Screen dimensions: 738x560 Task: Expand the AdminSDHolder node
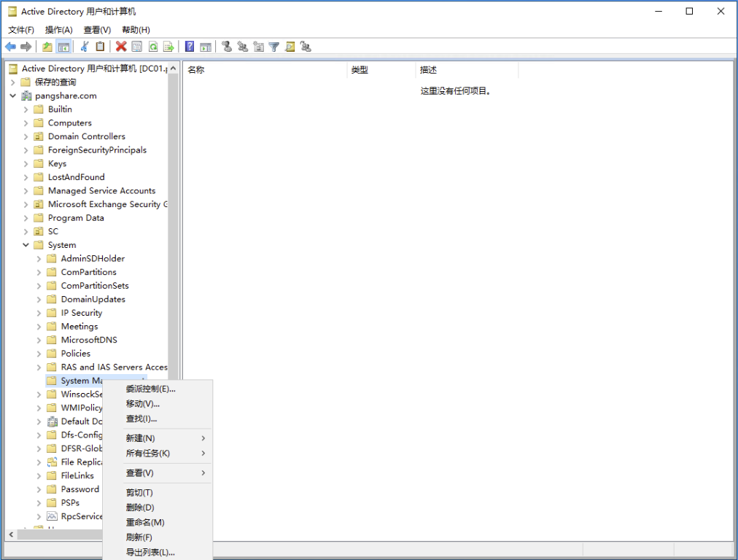point(39,258)
